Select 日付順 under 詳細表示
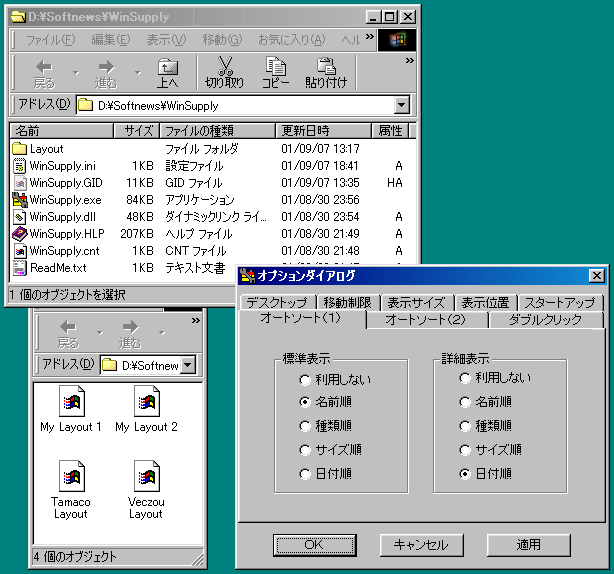 coord(486,474)
